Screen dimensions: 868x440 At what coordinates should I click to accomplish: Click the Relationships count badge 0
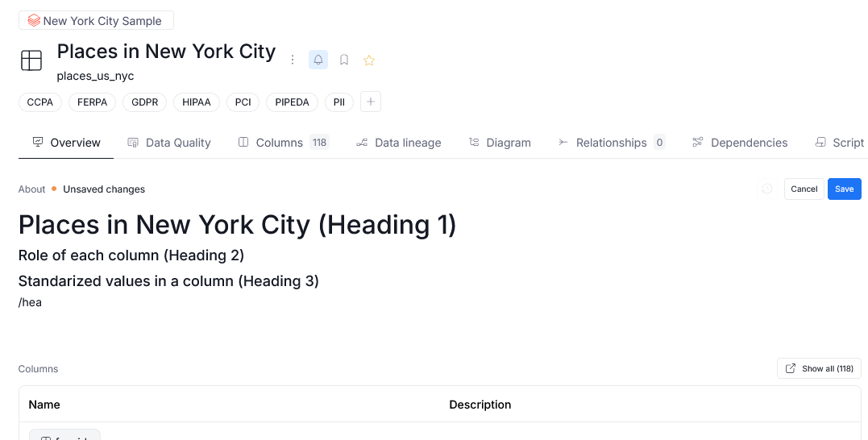(659, 143)
